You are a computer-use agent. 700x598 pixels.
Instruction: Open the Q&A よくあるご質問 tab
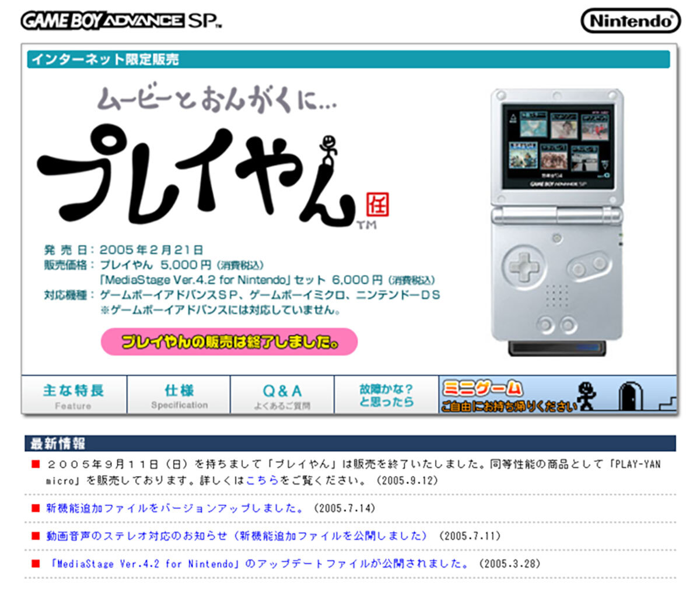click(282, 395)
